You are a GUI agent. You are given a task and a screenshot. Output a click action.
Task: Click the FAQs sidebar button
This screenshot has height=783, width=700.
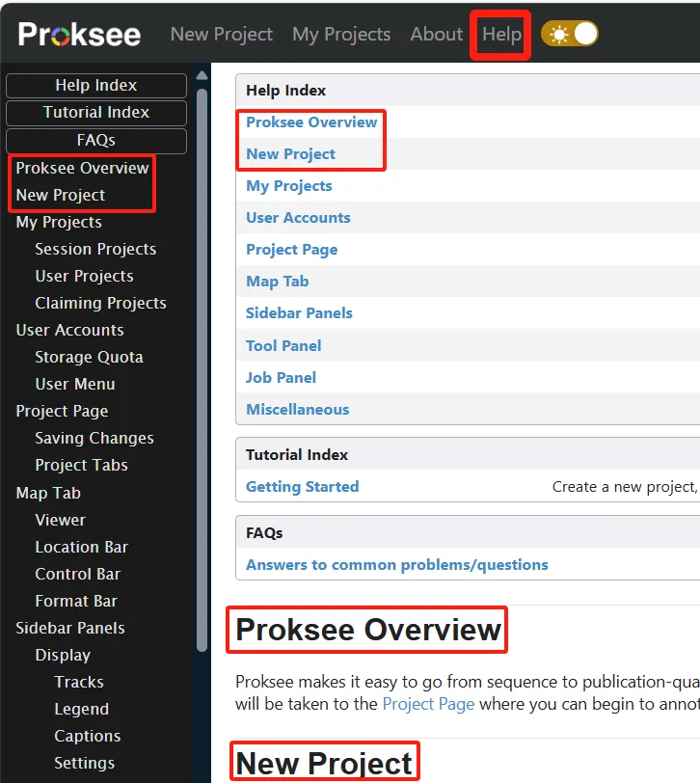tap(96, 141)
